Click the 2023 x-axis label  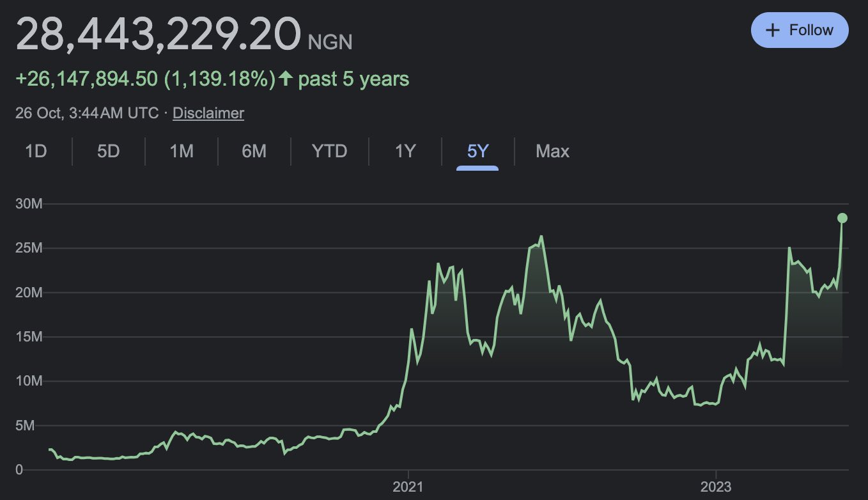(716, 486)
